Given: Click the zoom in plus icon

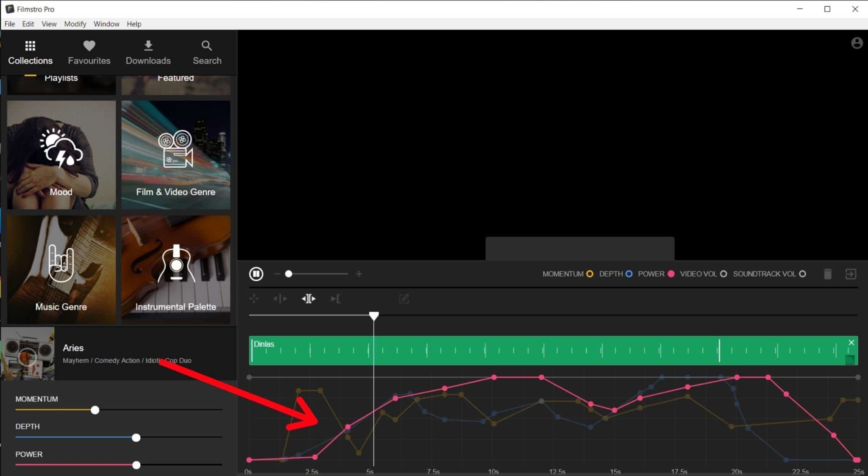Looking at the screenshot, I should coord(359,274).
